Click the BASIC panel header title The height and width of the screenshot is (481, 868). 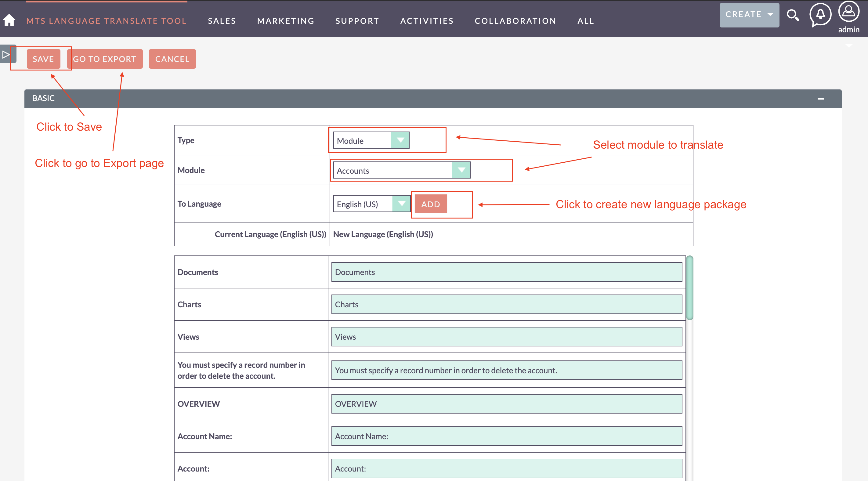click(43, 98)
